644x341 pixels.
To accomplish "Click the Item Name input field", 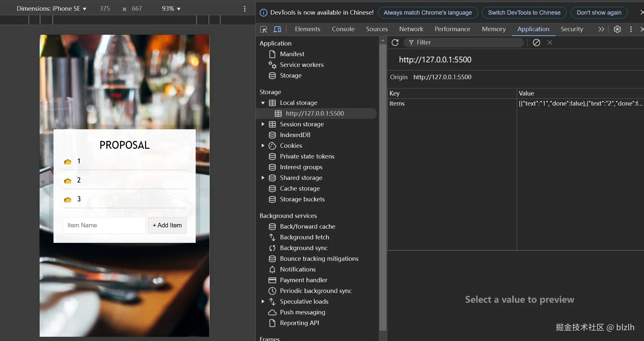I will tap(104, 225).
